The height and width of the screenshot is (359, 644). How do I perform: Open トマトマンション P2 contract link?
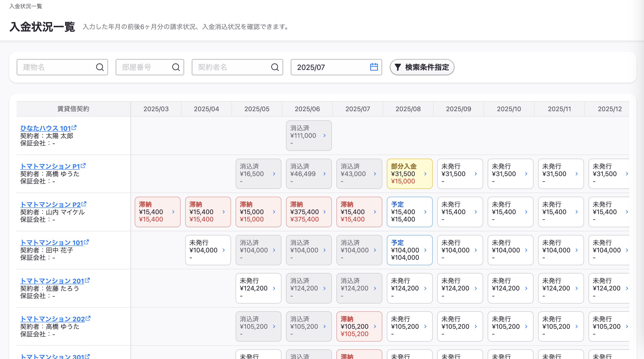(50, 204)
